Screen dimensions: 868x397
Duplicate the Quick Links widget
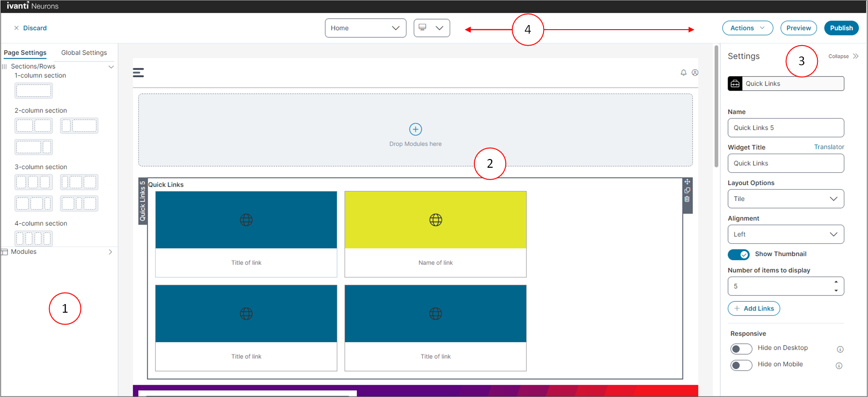[687, 191]
